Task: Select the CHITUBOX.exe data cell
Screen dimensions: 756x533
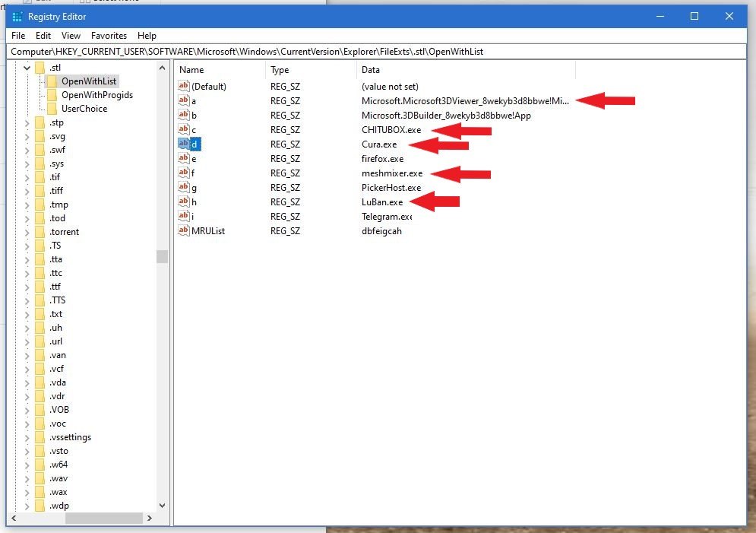Action: (391, 130)
